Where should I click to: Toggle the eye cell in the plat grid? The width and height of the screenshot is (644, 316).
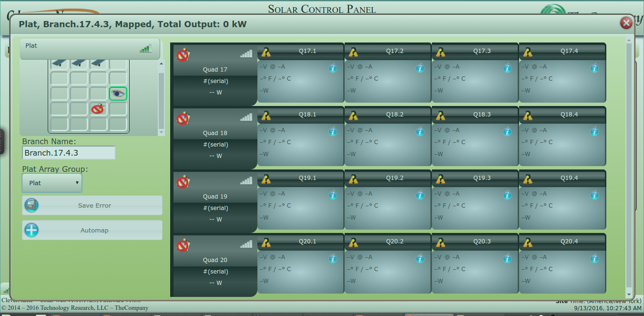click(x=118, y=94)
